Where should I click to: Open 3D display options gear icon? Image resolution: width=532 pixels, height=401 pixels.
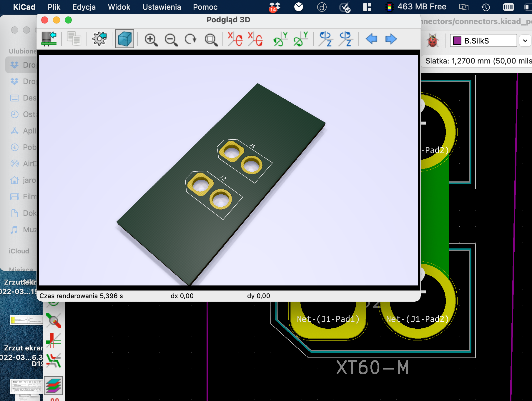99,39
